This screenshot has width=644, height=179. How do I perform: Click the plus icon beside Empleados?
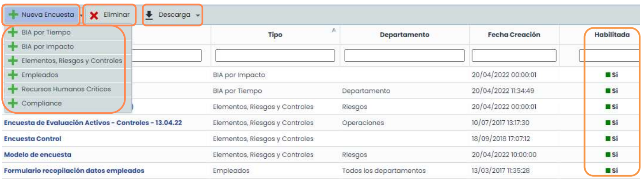13,75
